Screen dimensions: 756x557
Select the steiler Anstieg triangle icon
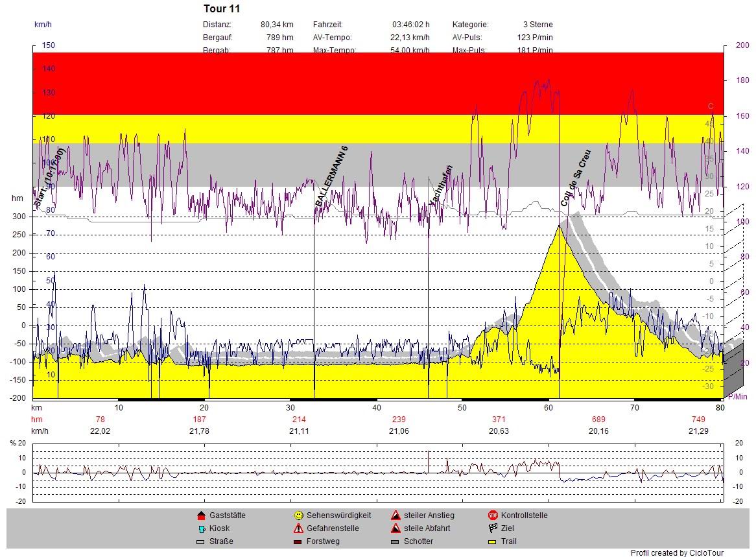[x=396, y=516]
